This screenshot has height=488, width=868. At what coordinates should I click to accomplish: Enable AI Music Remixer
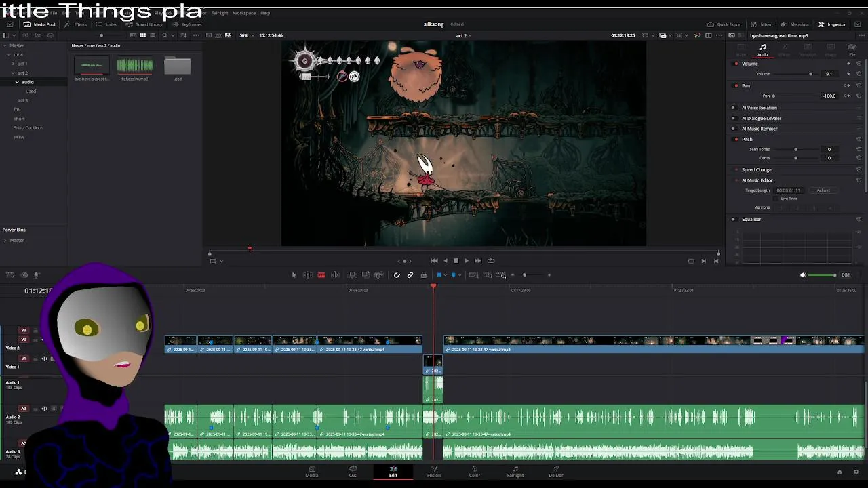(733, 129)
